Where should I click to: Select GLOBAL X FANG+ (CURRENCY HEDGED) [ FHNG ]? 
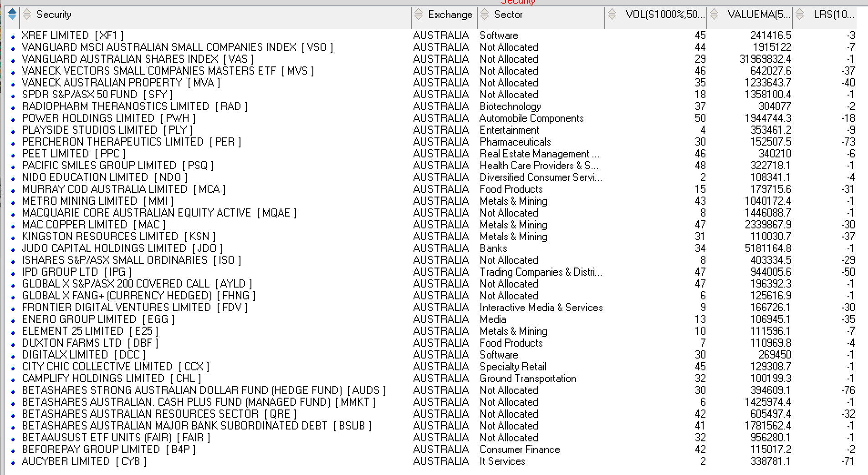[x=138, y=296]
